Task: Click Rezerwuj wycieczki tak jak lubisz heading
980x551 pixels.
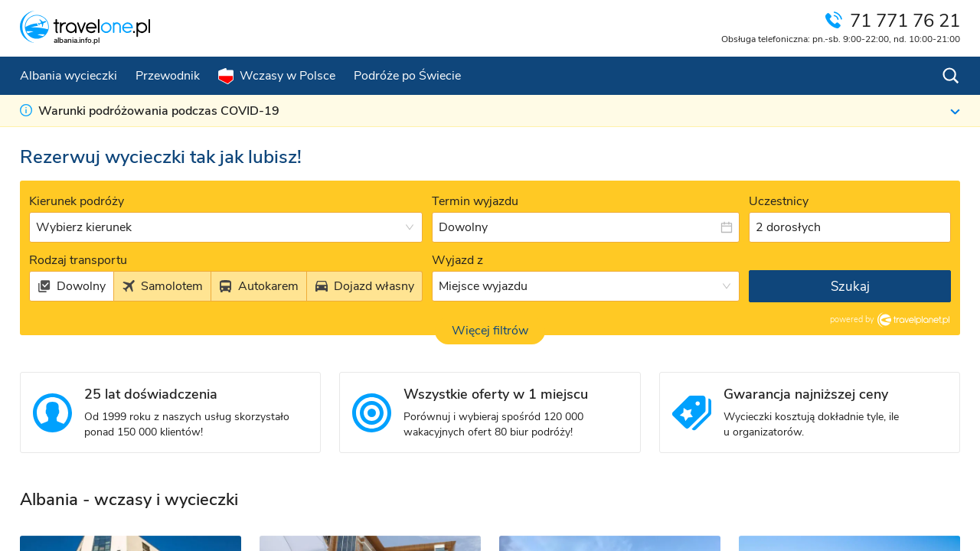Action: (x=161, y=157)
